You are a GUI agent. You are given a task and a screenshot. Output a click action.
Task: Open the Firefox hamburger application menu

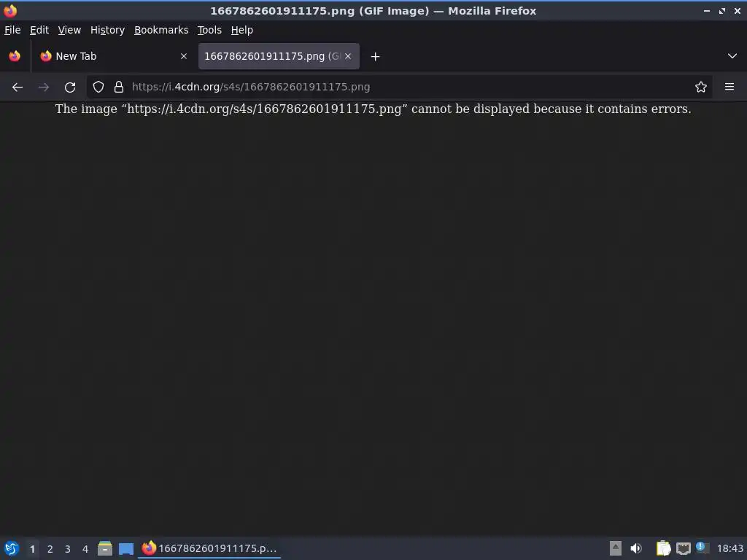point(729,87)
